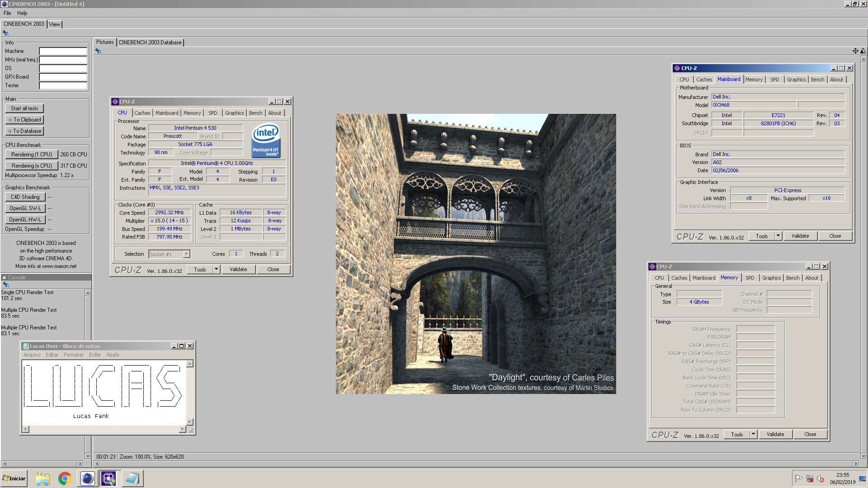Click the CPU-Z title icon in CPU window
The width and height of the screenshot is (868, 488).
(x=115, y=102)
